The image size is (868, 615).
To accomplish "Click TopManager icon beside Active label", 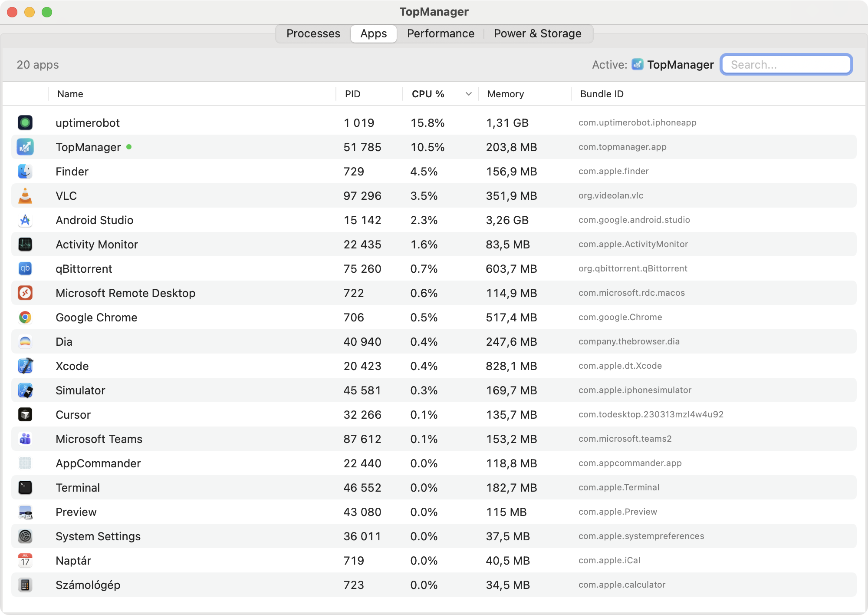I will pyautogui.click(x=638, y=65).
